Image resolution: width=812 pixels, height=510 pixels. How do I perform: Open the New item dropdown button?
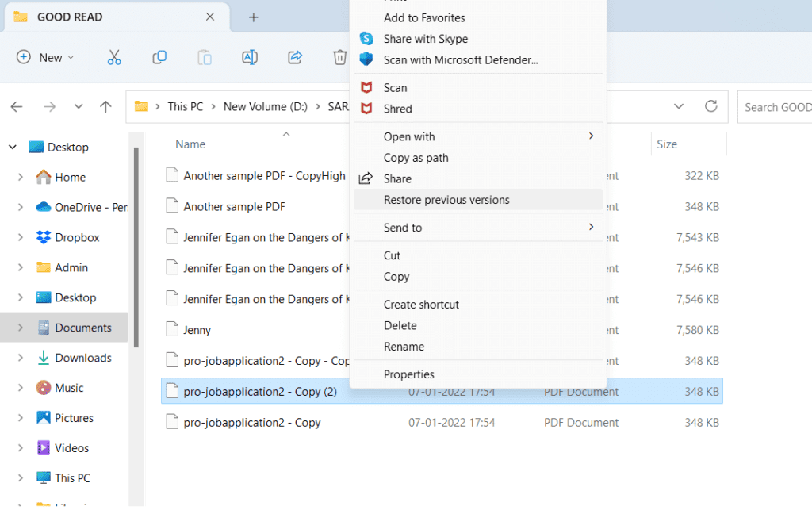[45, 57]
